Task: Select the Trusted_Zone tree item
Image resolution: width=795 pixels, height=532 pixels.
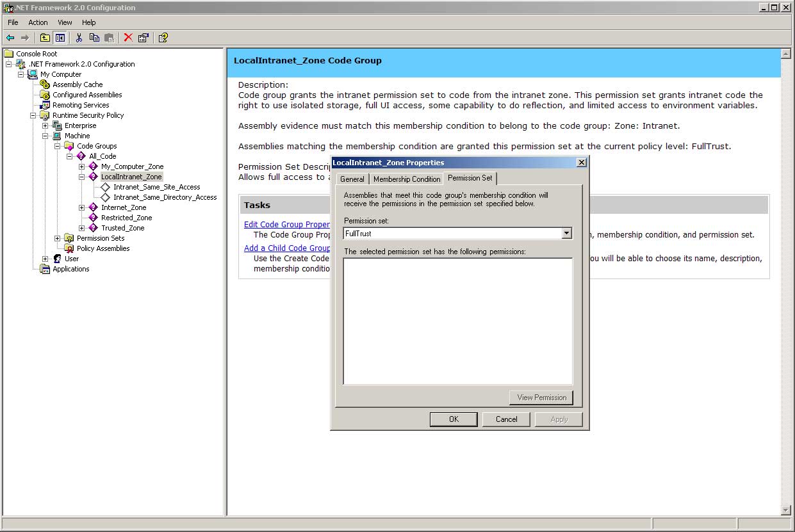Action: pyautogui.click(x=122, y=228)
